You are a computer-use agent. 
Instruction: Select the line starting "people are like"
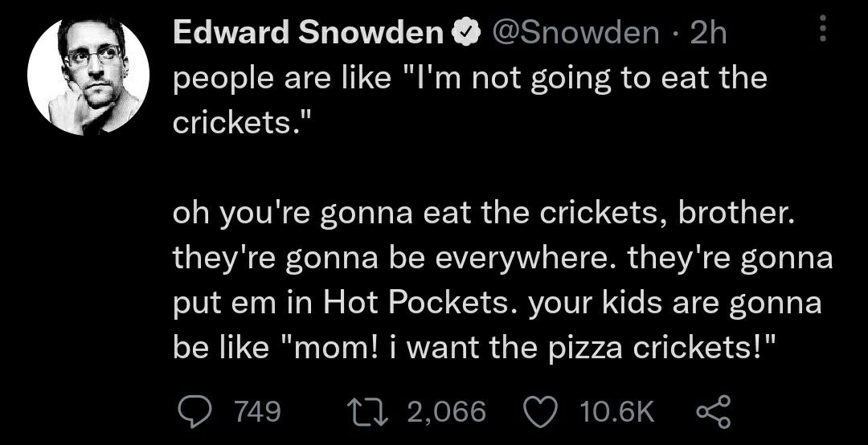coord(470,79)
